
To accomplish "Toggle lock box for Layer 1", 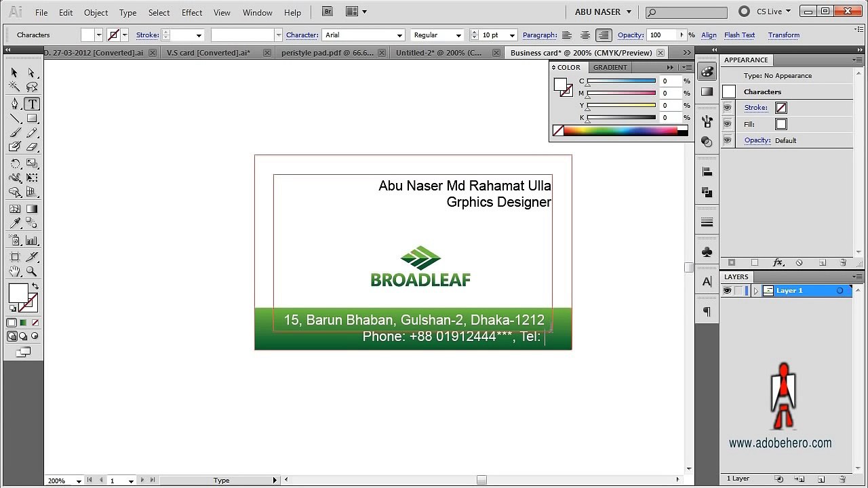I will pyautogui.click(x=738, y=291).
